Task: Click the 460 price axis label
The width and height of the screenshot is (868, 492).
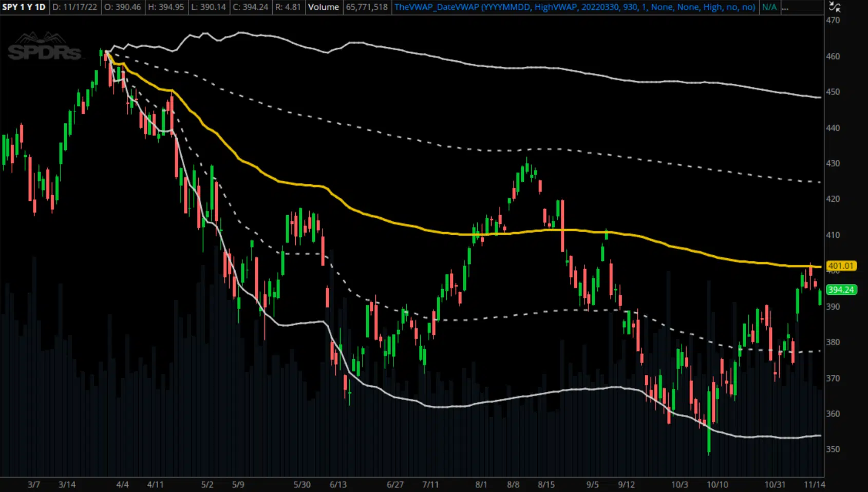Action: coord(833,56)
